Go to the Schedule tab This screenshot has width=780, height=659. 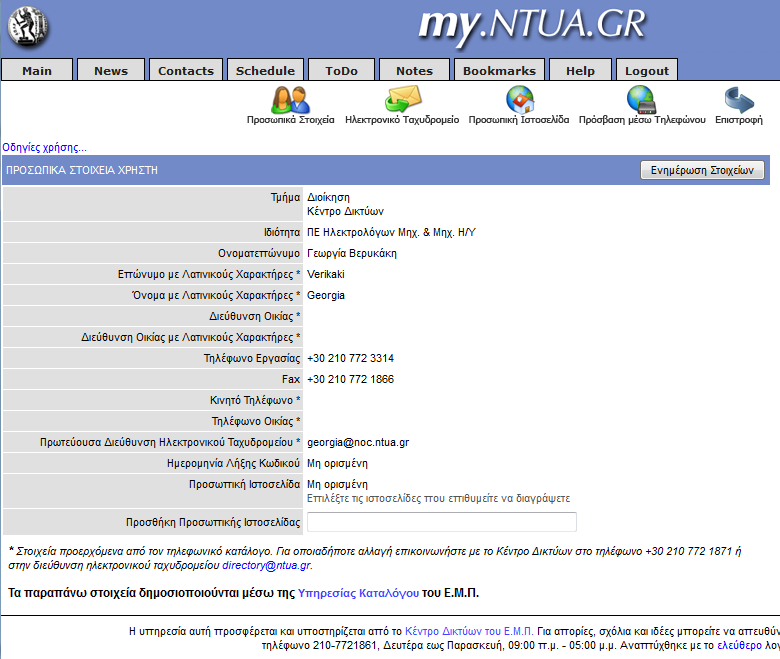[x=265, y=71]
